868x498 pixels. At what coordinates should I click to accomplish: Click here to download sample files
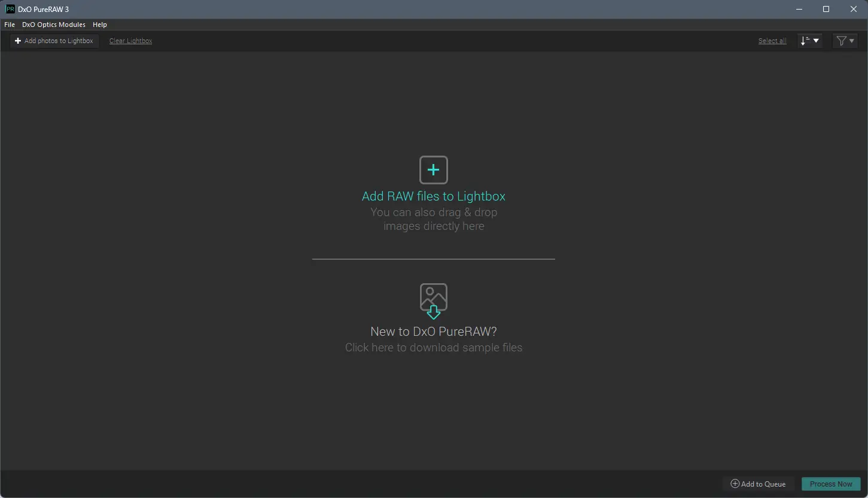434,348
